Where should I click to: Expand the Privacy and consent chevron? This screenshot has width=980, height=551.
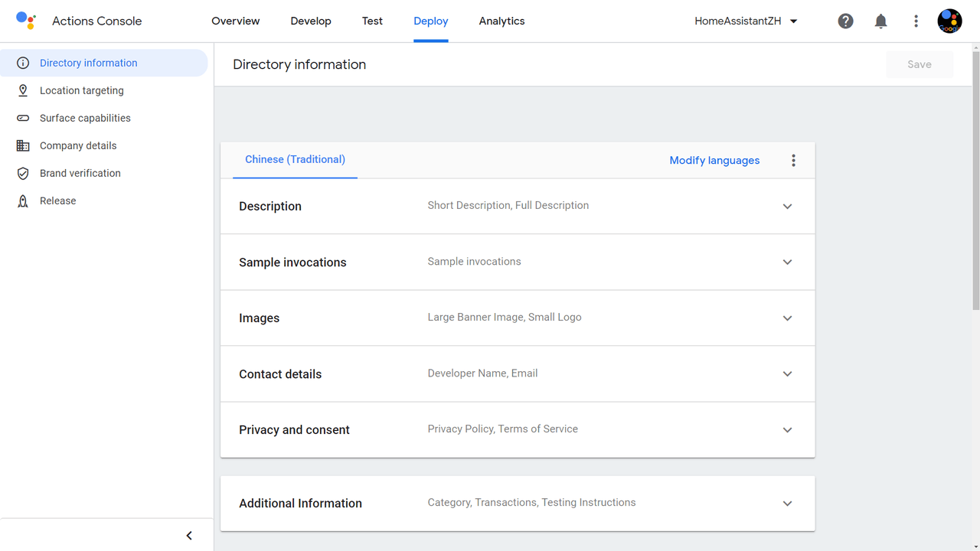(787, 430)
